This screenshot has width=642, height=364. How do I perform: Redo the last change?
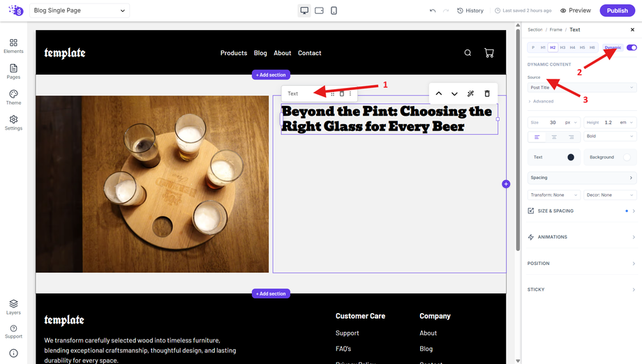[446, 10]
